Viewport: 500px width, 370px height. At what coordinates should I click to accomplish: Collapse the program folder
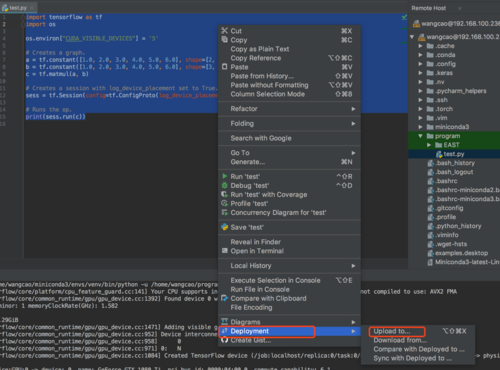[421, 136]
